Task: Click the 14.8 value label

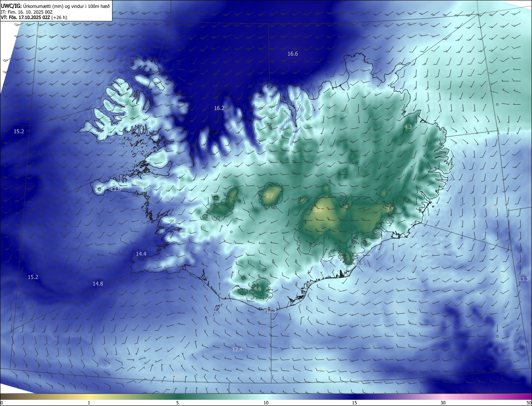Action: pos(98,284)
